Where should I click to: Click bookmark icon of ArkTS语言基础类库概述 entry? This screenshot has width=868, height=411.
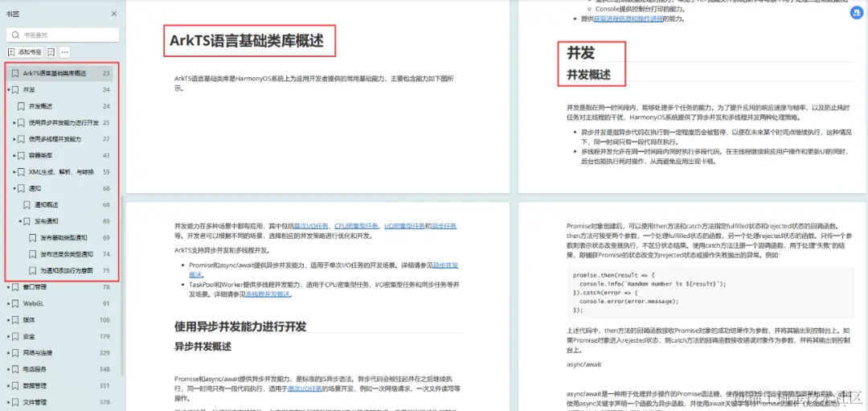click(x=15, y=73)
